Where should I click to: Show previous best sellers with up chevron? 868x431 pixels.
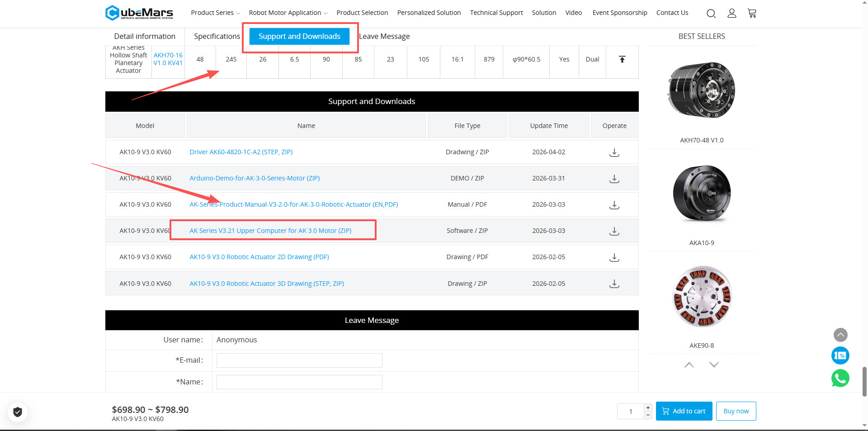point(689,365)
